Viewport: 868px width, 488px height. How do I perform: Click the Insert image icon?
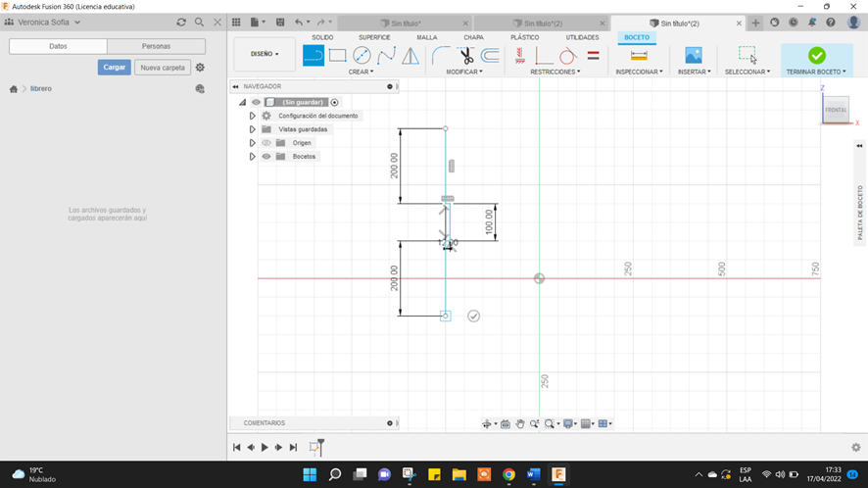click(x=693, y=56)
